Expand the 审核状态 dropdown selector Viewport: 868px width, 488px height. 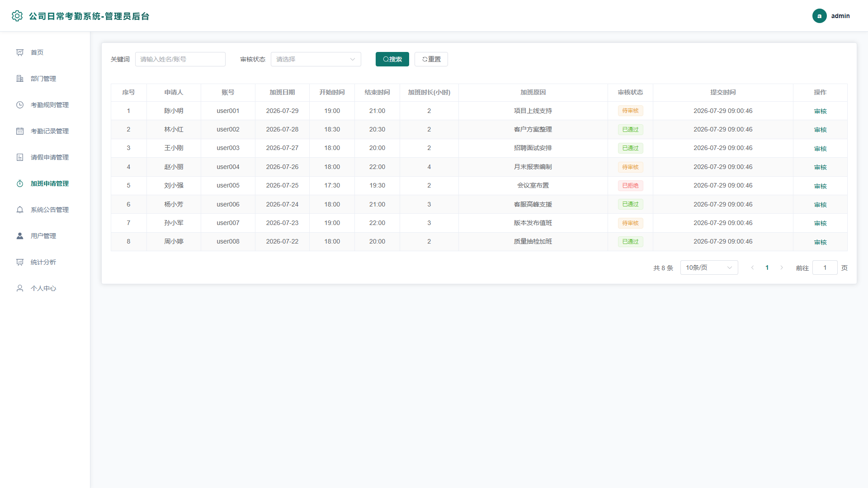(316, 59)
